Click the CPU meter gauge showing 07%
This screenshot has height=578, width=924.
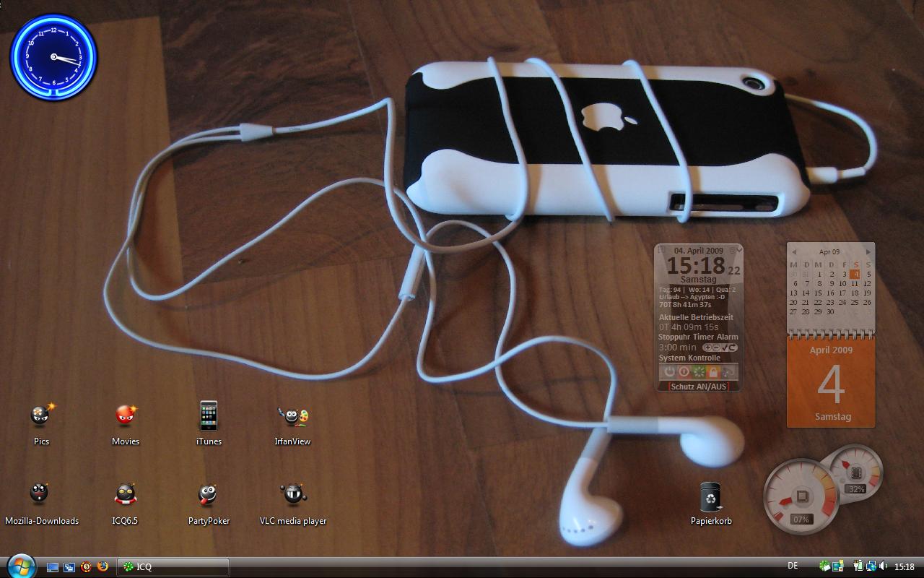click(801, 496)
